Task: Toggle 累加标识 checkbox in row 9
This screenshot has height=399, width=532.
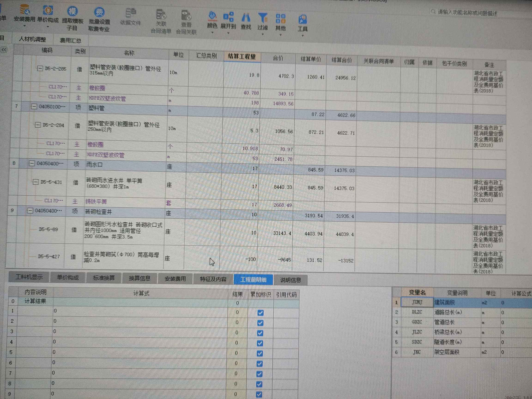Action: point(259,394)
